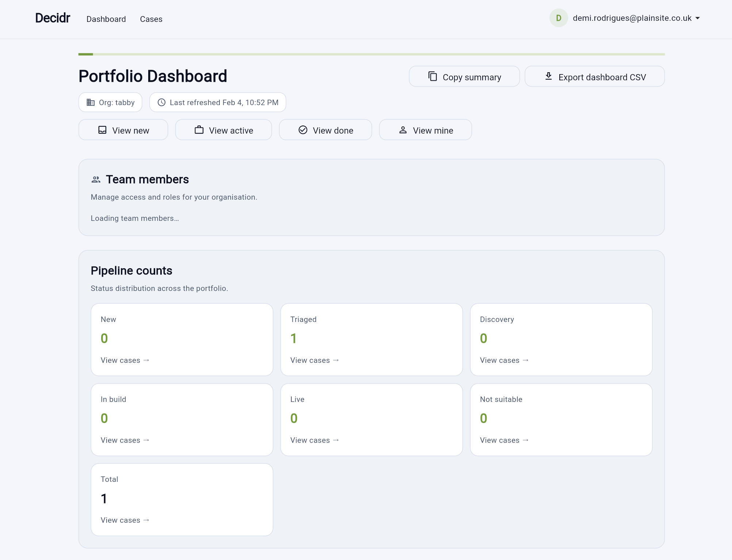Viewport: 732px width, 560px height.
Task: Click the green D user avatar
Action: click(x=558, y=18)
